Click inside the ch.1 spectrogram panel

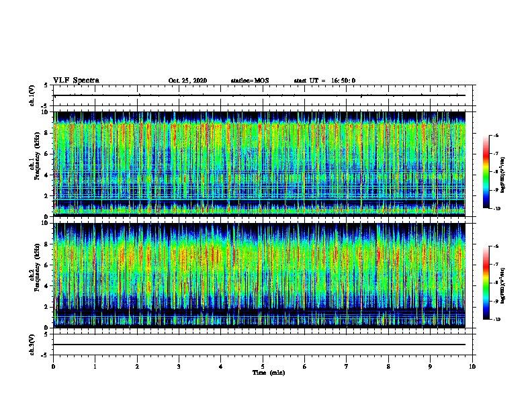click(259, 164)
